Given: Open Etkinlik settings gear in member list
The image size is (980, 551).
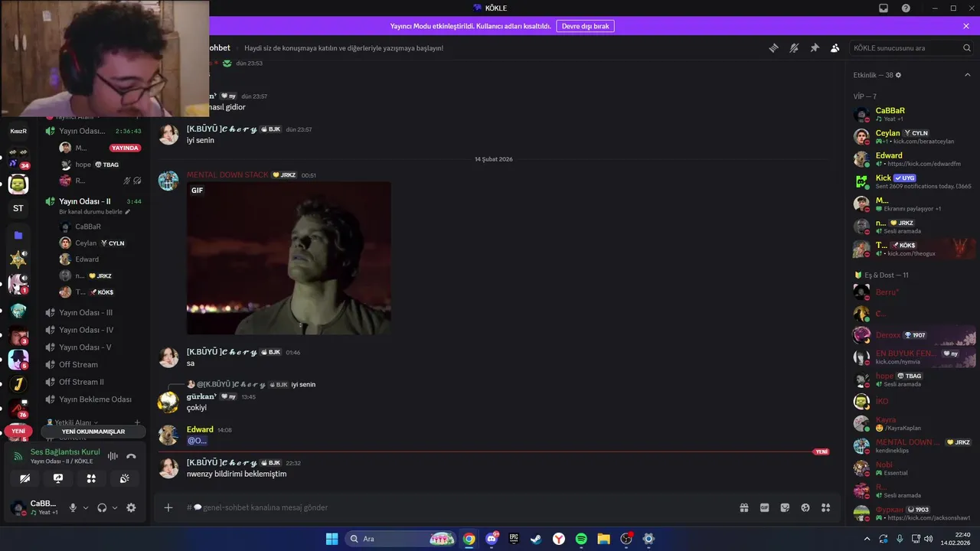Looking at the screenshot, I should [898, 75].
